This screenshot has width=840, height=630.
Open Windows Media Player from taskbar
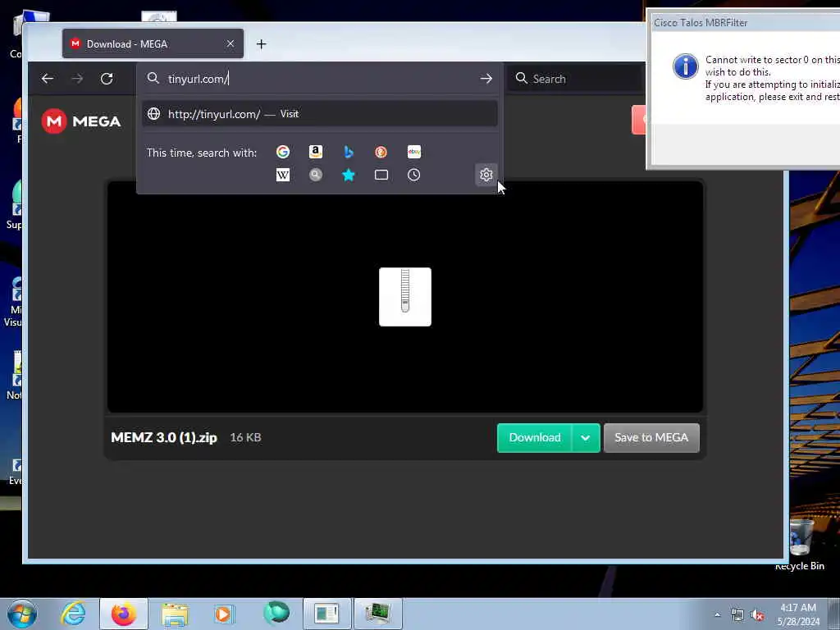[x=225, y=614]
